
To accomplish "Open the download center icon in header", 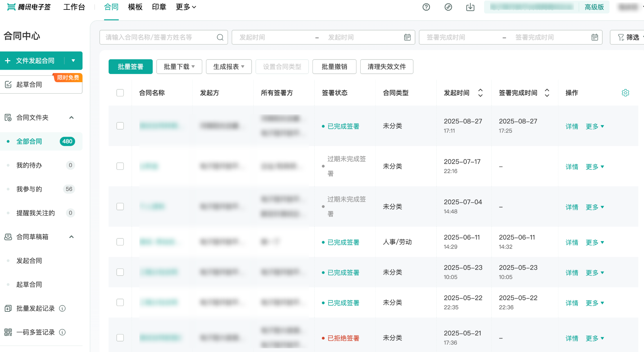I will coord(470,7).
